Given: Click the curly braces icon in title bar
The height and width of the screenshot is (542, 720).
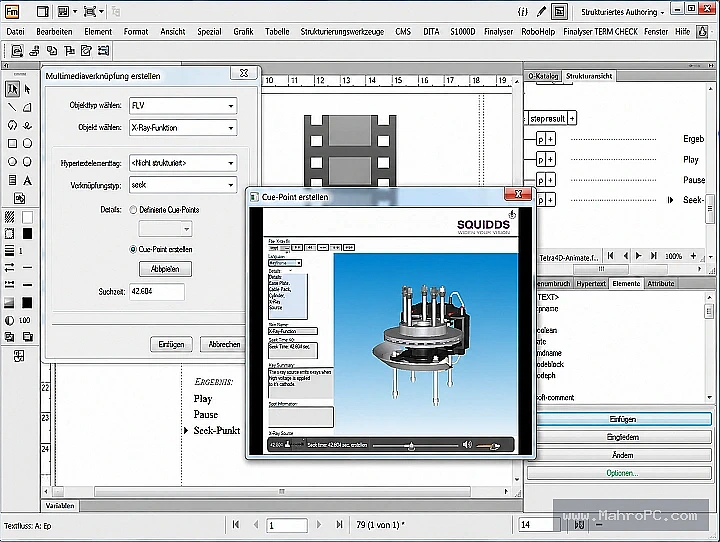Looking at the screenshot, I should [x=523, y=11].
